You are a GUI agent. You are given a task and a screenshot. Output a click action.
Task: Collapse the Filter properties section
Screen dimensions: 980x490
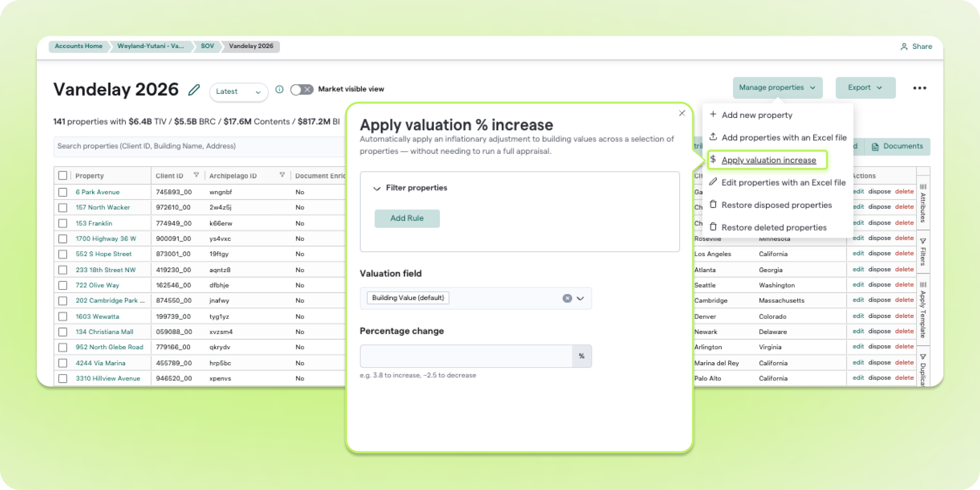377,188
